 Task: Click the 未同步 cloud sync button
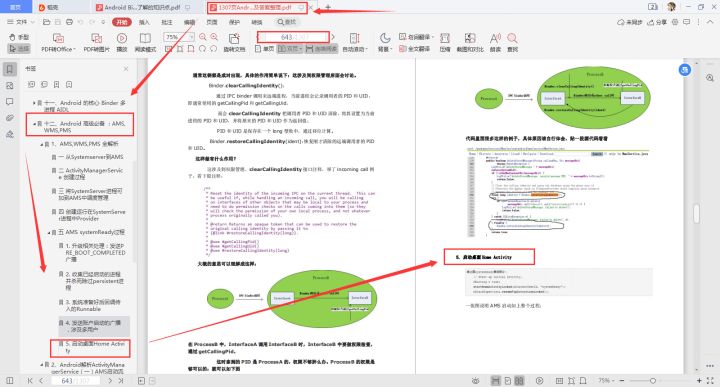pos(630,22)
